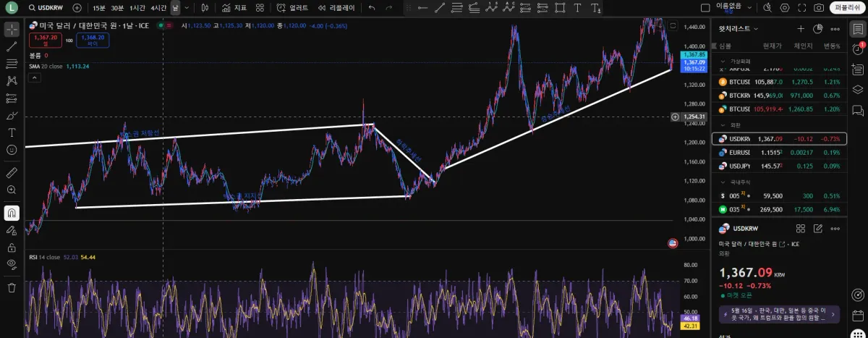The width and height of the screenshot is (868, 338).
Task: Open the indicator templates grid icon
Action: 260,8
